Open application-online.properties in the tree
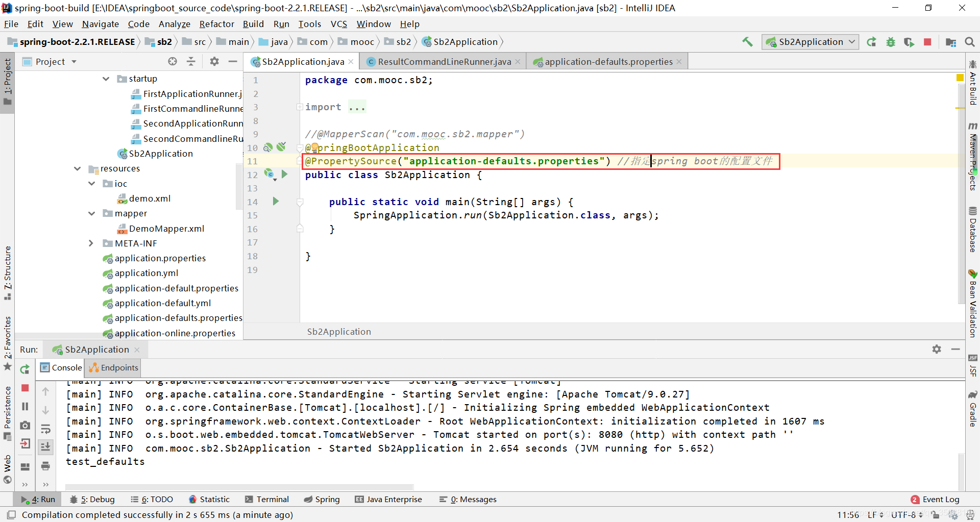 (x=169, y=333)
